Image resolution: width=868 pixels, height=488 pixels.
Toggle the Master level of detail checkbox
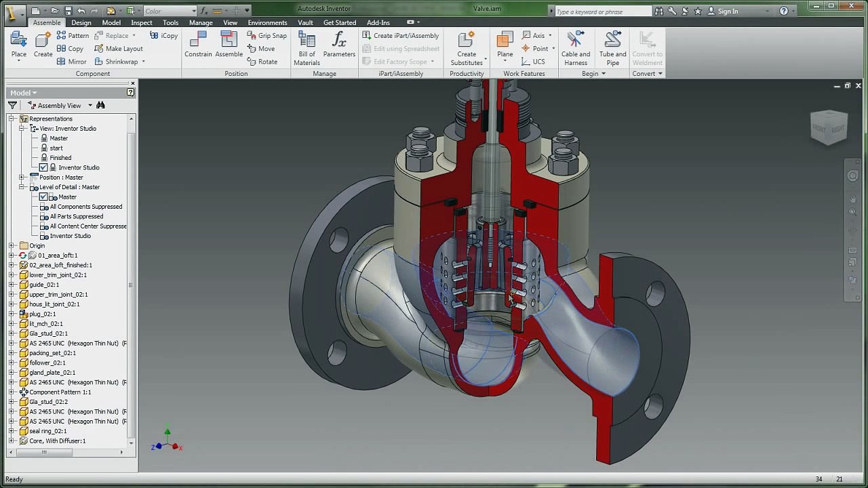pyautogui.click(x=43, y=197)
